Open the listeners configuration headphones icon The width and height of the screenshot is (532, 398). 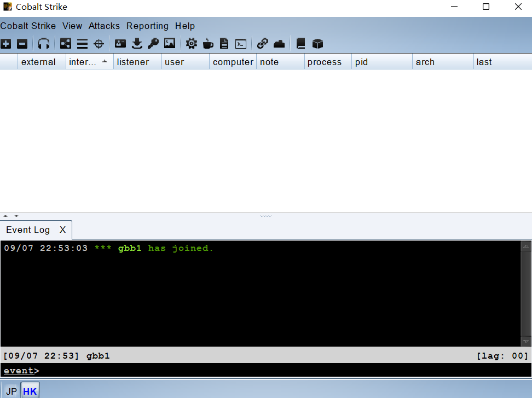point(44,44)
